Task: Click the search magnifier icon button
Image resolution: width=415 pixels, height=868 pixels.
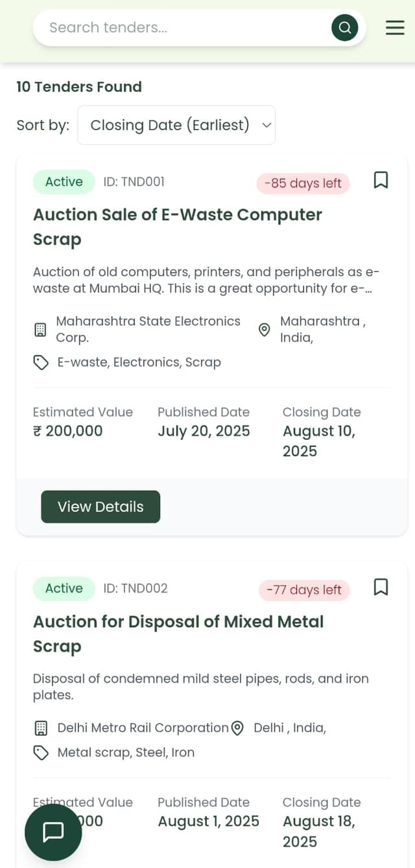Action: (344, 28)
